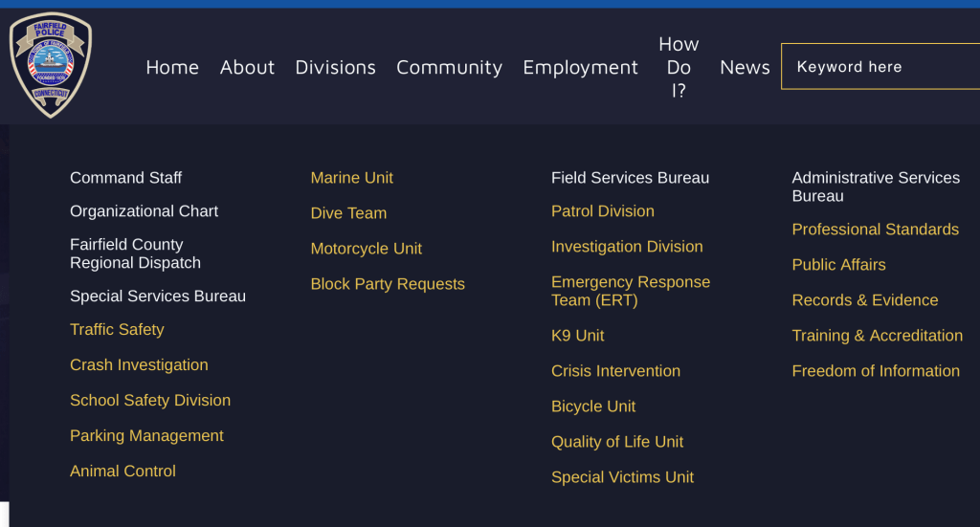Image resolution: width=980 pixels, height=527 pixels.
Task: Open the About navigation menu
Action: point(247,67)
